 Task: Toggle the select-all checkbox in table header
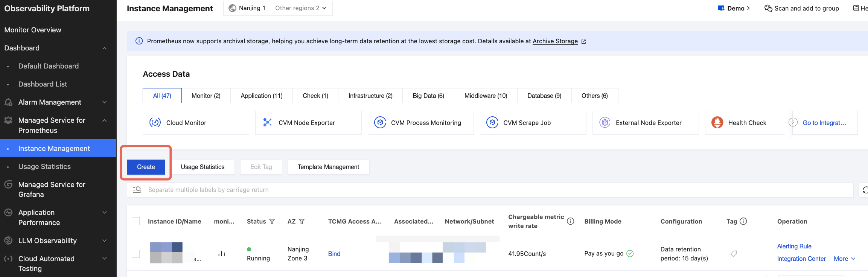[136, 221]
